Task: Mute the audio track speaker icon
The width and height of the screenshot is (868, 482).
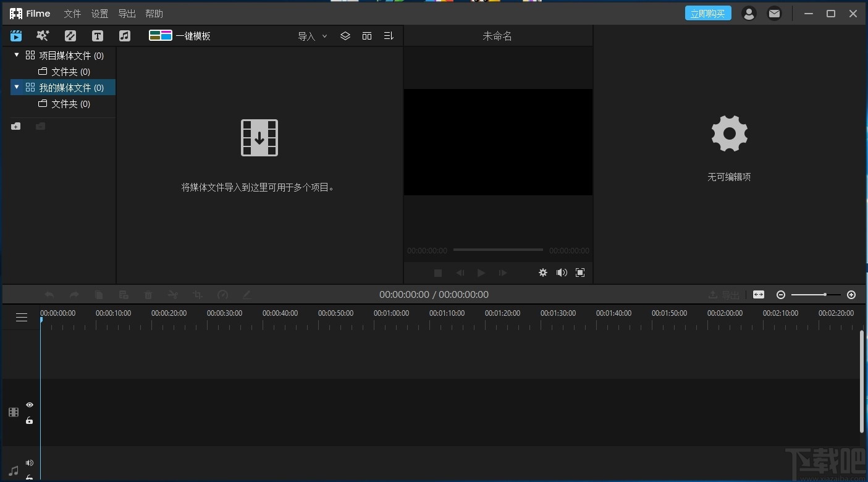Action: pos(29,462)
